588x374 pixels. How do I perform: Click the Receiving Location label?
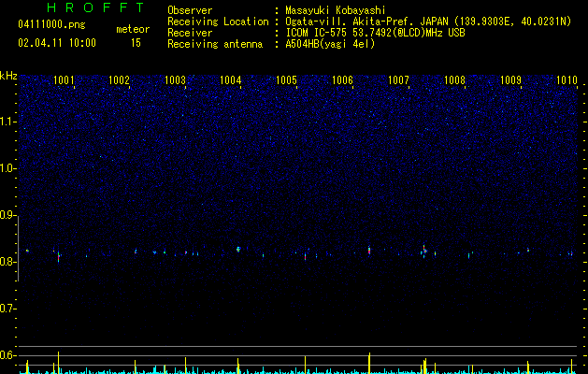tap(218, 22)
